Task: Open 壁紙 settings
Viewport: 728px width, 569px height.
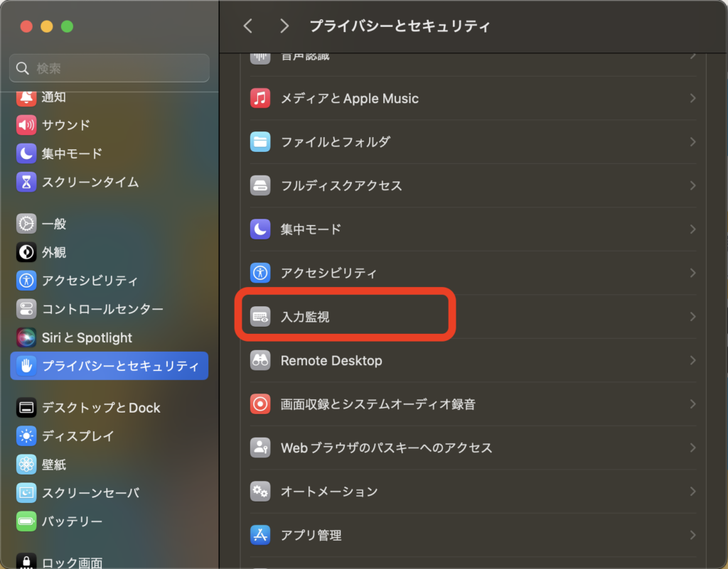Action: (x=109, y=464)
